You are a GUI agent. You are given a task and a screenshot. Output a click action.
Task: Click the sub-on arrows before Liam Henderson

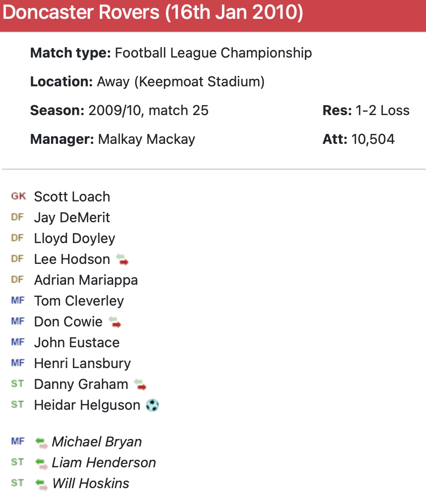[42, 463]
